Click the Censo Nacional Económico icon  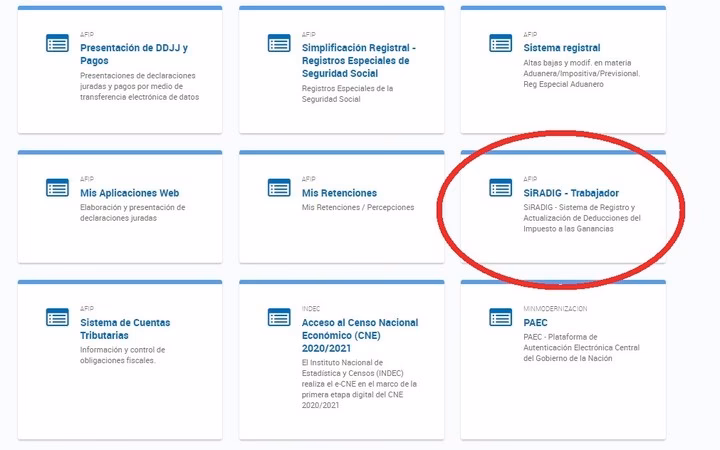[x=279, y=318]
